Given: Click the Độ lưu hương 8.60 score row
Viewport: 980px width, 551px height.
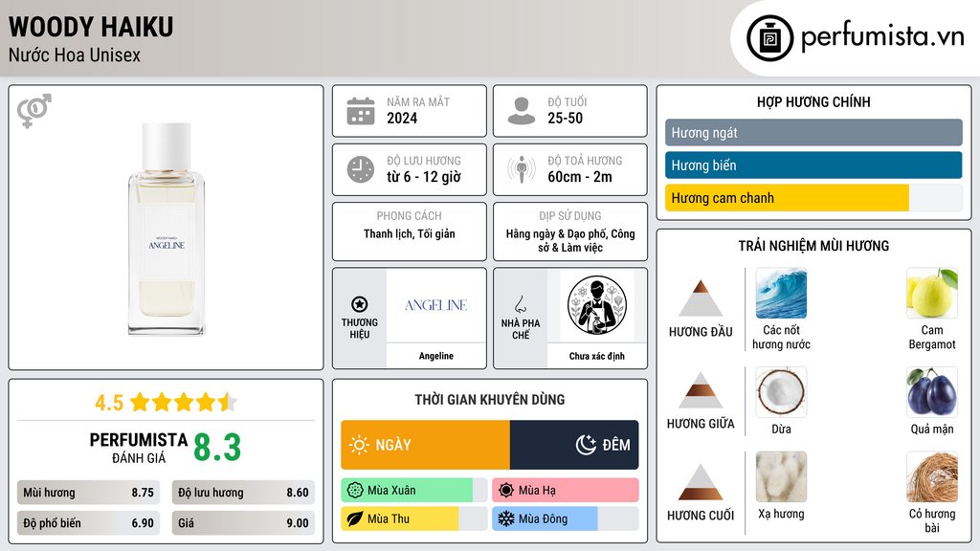Looking at the screenshot, I should coord(244,493).
